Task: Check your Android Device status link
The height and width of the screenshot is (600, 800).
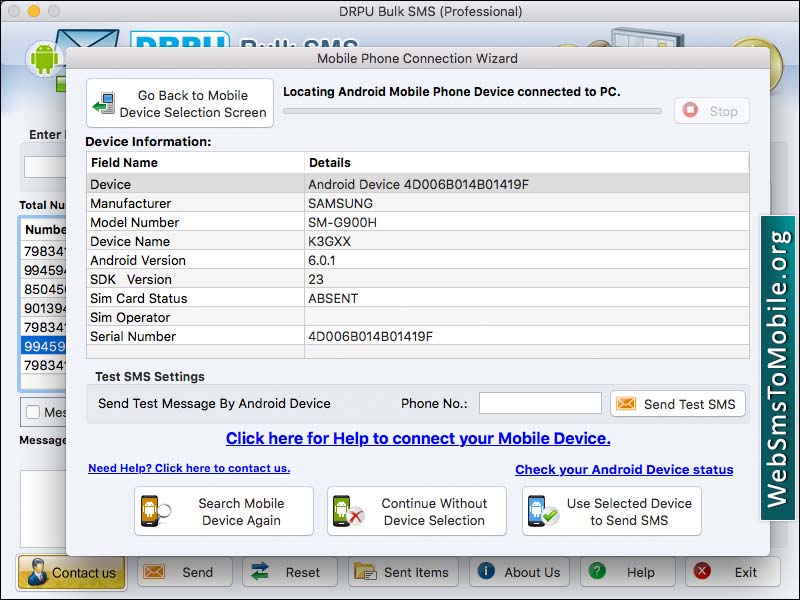Action: tap(624, 469)
